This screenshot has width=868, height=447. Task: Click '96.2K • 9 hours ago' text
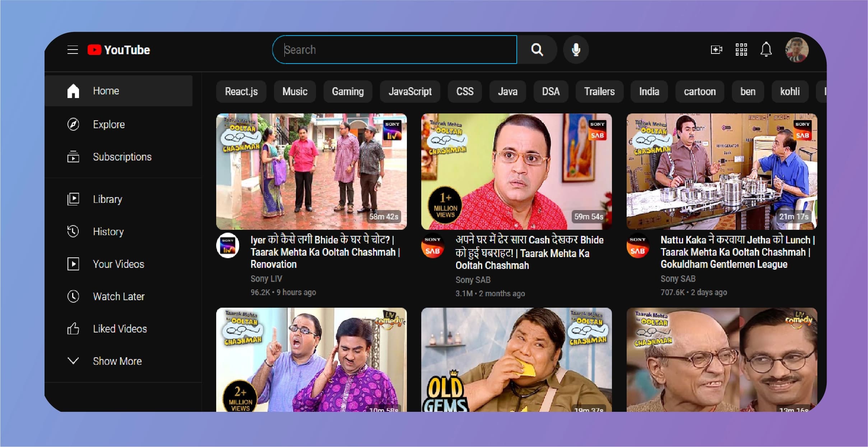point(283,292)
